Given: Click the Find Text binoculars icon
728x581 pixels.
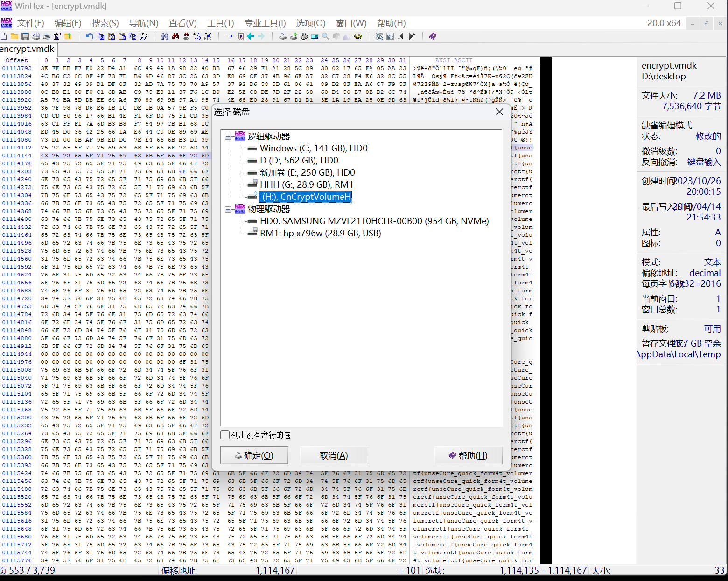Looking at the screenshot, I should (164, 36).
